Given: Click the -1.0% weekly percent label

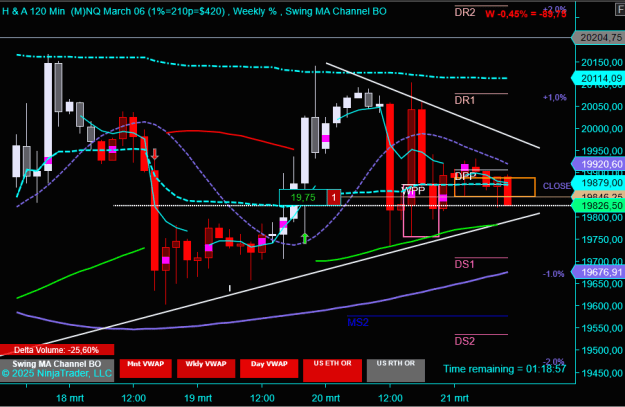Looking at the screenshot, I should click(554, 274).
